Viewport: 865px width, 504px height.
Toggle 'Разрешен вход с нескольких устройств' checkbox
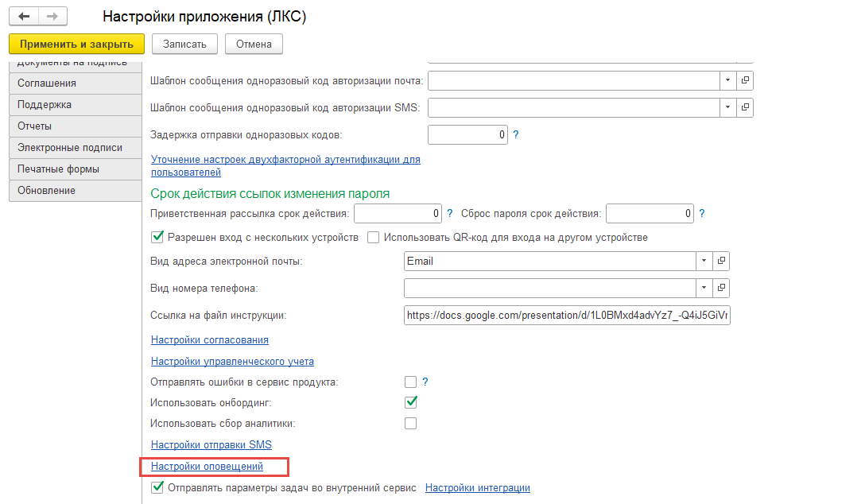[157, 237]
